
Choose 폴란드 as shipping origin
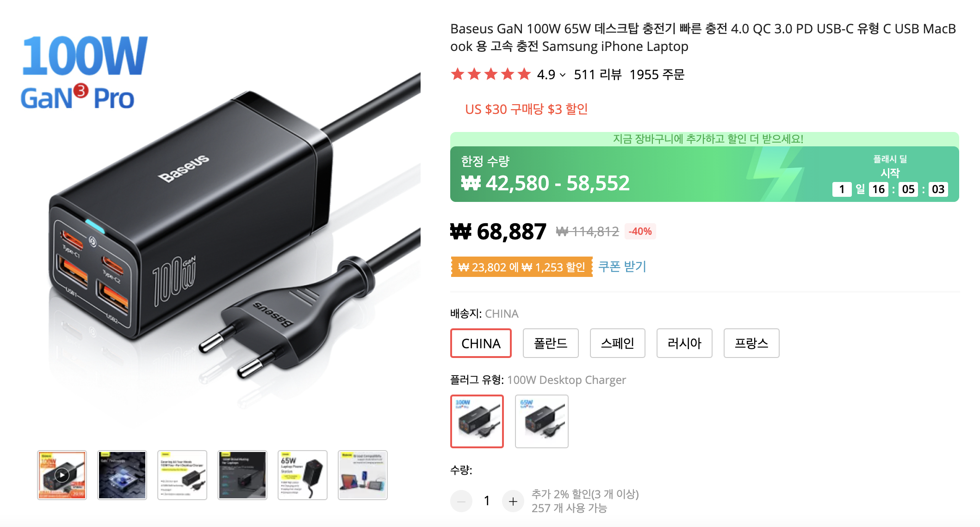tap(551, 343)
